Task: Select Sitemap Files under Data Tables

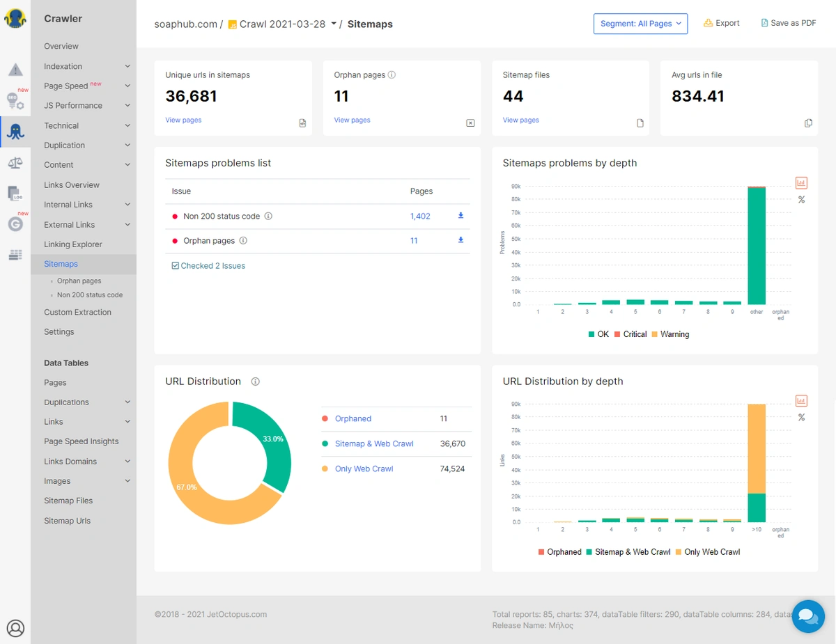Action: pos(68,501)
